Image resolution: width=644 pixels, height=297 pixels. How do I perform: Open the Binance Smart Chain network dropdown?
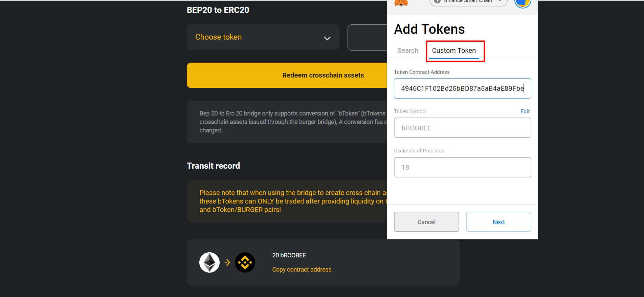click(x=468, y=2)
